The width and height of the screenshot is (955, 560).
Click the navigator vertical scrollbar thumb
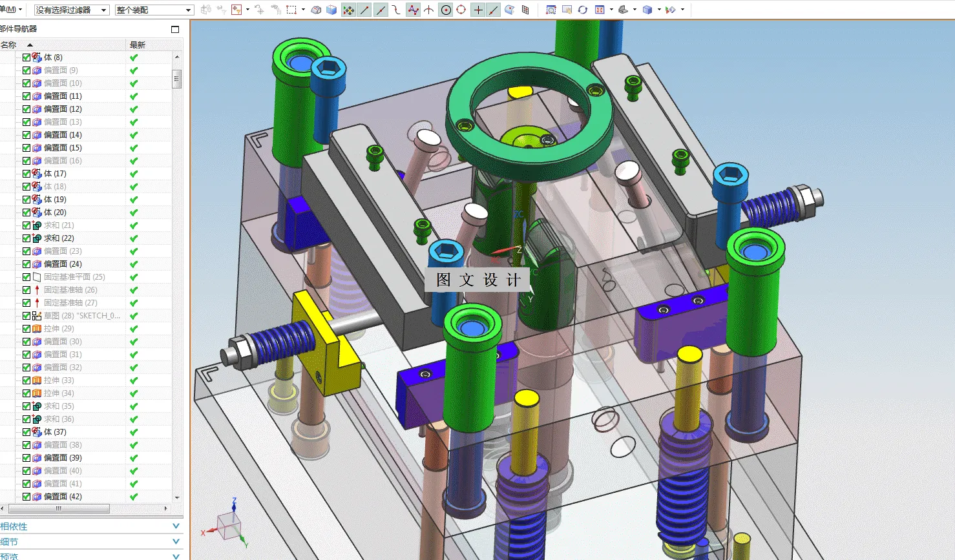click(177, 79)
